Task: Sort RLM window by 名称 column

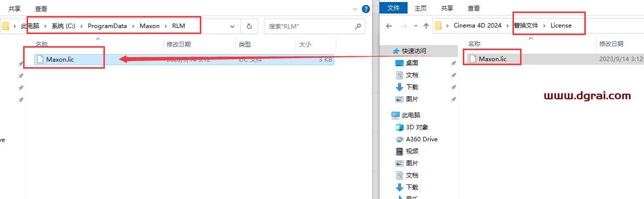Action: (41, 45)
